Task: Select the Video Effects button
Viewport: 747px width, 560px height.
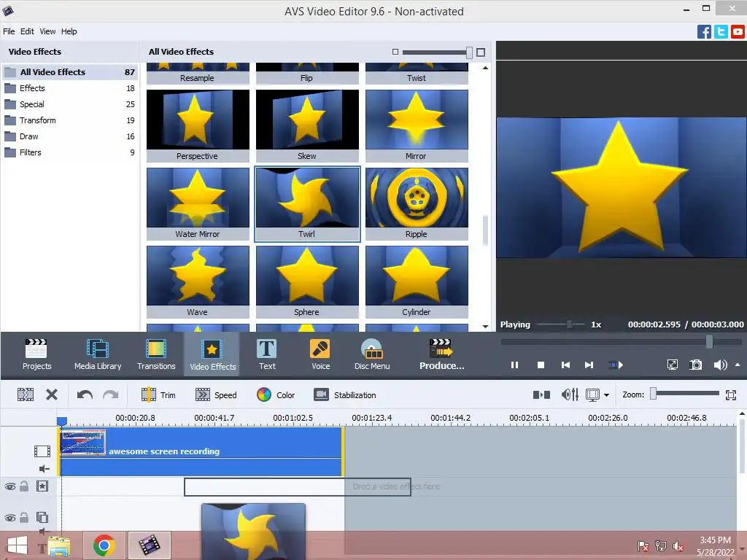Action: click(x=212, y=354)
